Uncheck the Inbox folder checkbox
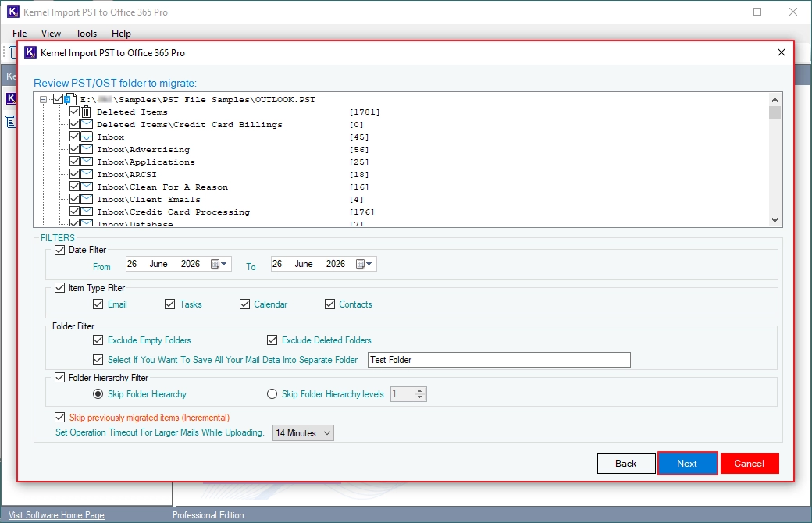Image resolution: width=812 pixels, height=523 pixels. [75, 136]
